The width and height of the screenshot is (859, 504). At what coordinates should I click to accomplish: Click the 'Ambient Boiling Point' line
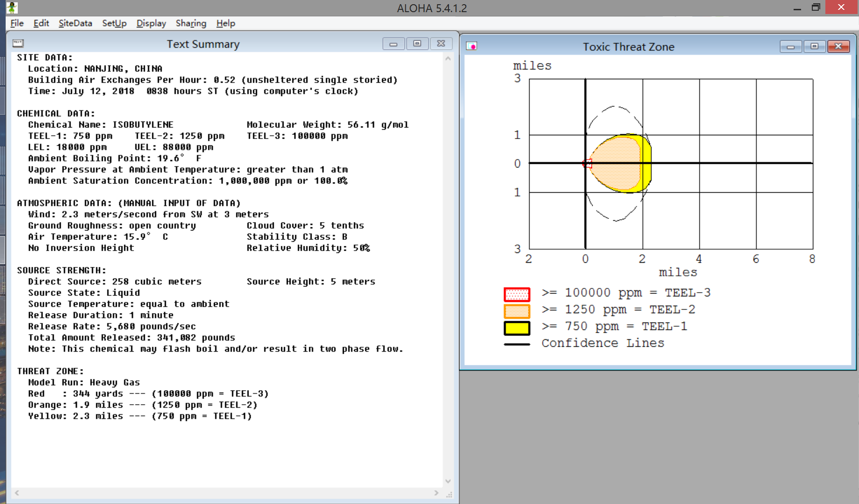115,158
